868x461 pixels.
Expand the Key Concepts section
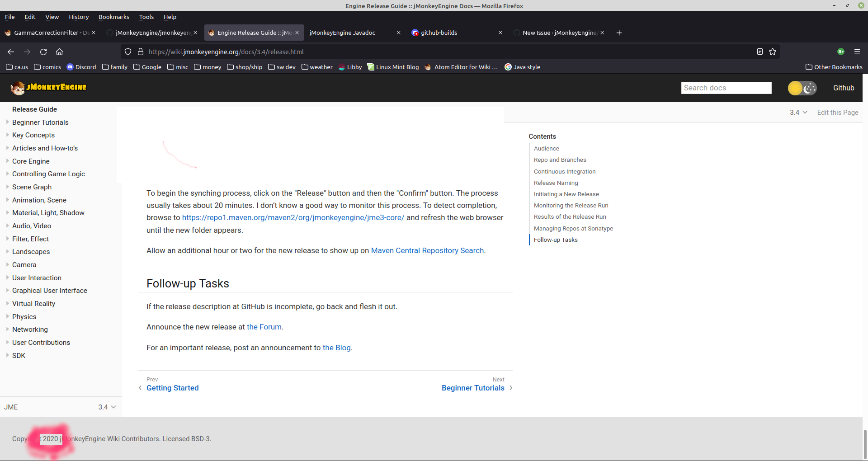point(8,135)
